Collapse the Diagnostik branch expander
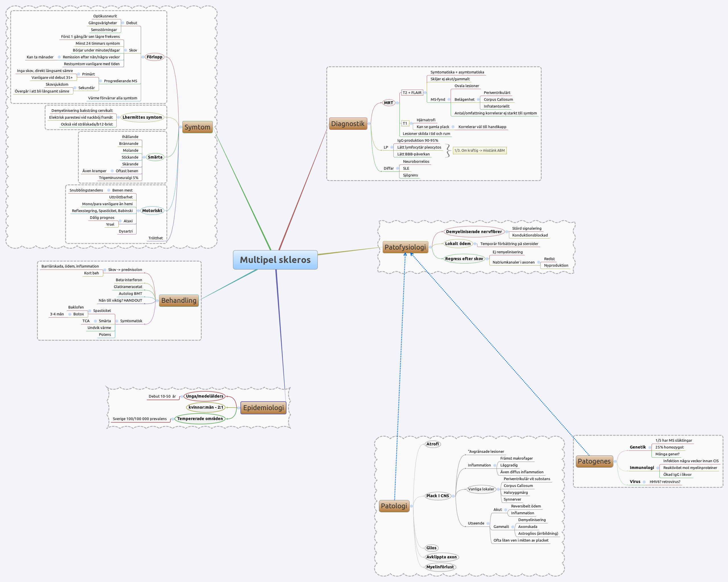This screenshot has height=582, width=728. tap(369, 123)
